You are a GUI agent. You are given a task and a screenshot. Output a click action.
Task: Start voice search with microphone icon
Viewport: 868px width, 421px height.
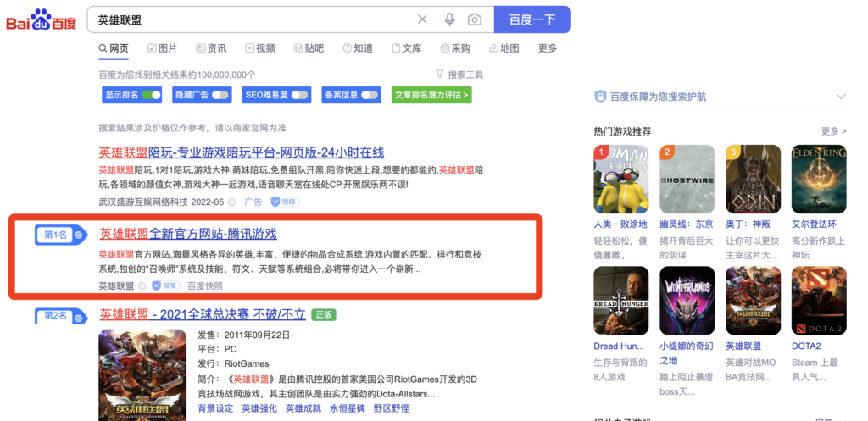449,20
